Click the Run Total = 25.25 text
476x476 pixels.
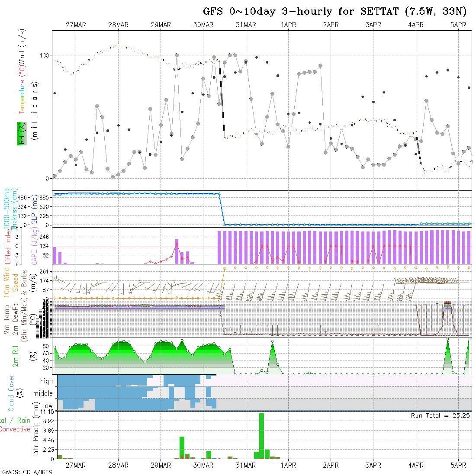441,415
